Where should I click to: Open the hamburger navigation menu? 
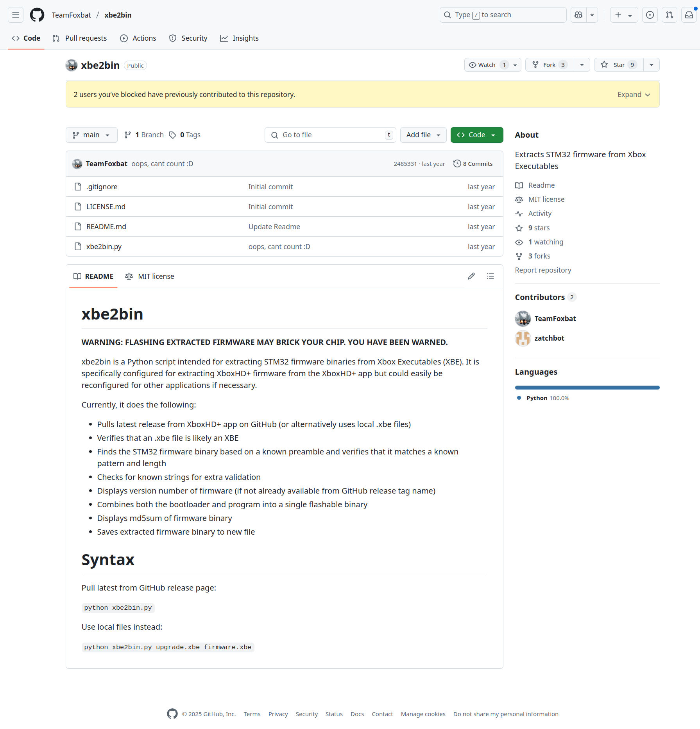[x=16, y=15]
